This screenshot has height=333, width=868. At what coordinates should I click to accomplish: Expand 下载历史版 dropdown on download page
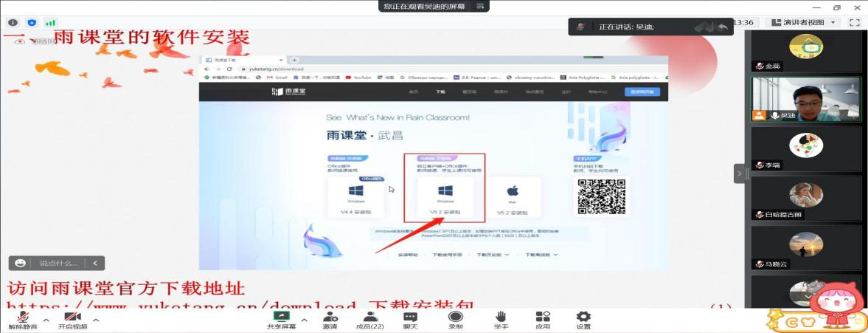492,255
